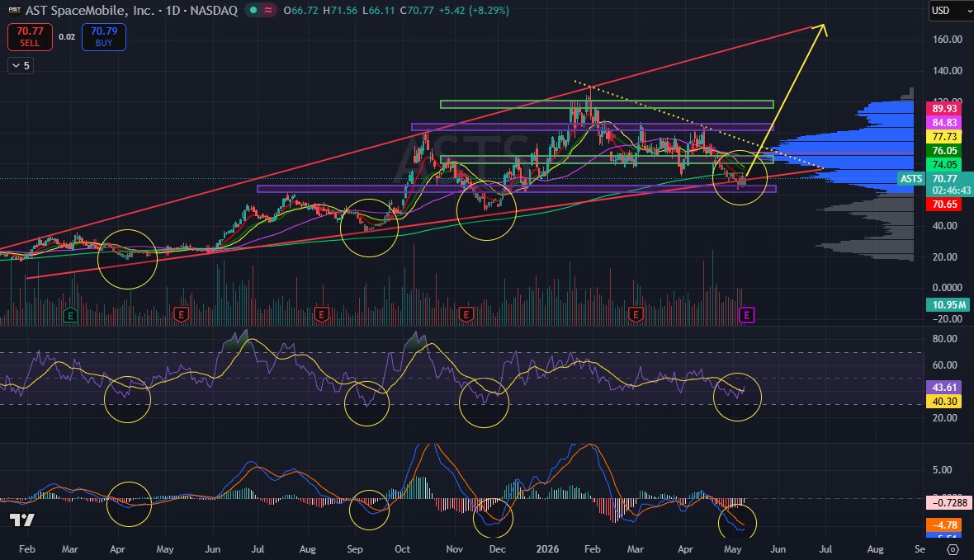Open chart settings gear icon
974x560 pixels.
(953, 549)
